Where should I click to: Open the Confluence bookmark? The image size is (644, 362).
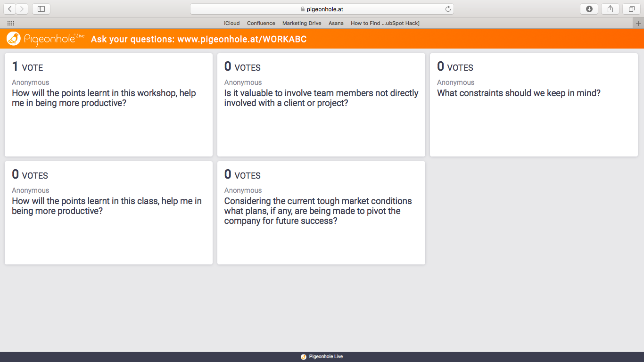[261, 23]
